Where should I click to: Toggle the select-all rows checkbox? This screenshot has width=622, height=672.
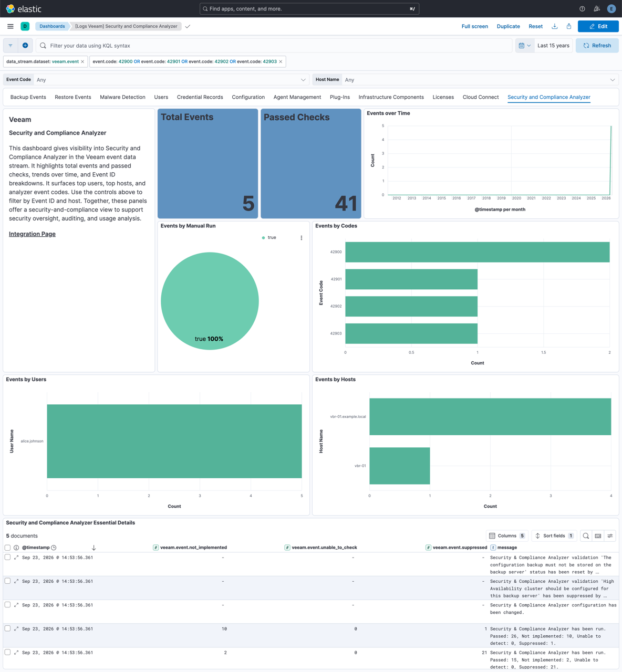click(x=7, y=548)
